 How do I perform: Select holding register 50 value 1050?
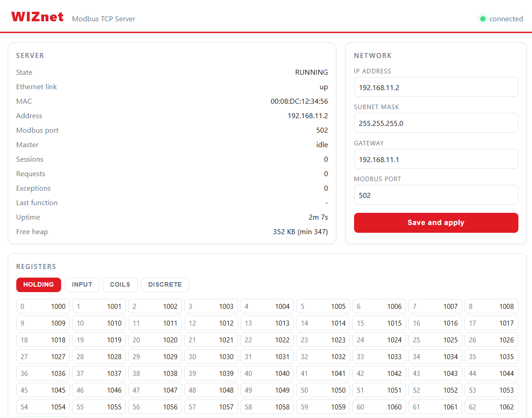pyautogui.click(x=323, y=390)
